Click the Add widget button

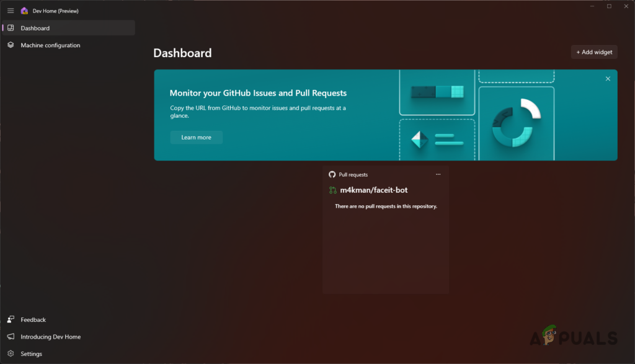coord(593,51)
